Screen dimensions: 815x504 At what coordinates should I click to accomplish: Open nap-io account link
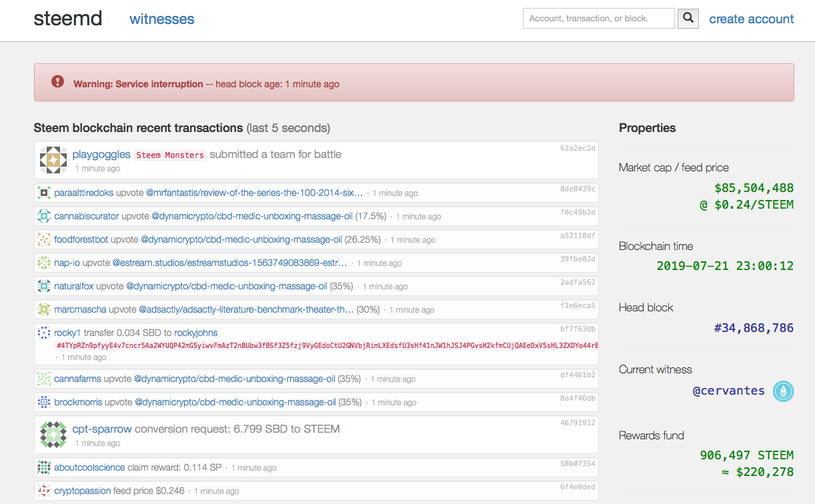[x=67, y=263]
